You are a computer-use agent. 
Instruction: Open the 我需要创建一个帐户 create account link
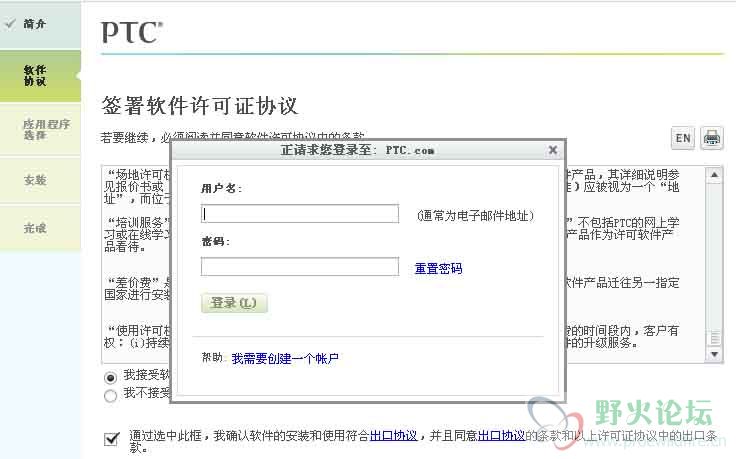pyautogui.click(x=285, y=359)
